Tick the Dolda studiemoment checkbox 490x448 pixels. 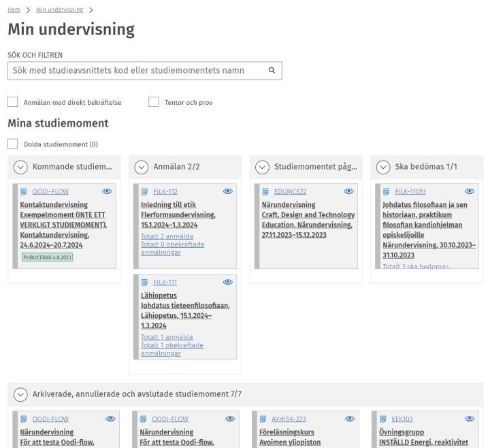tap(12, 144)
